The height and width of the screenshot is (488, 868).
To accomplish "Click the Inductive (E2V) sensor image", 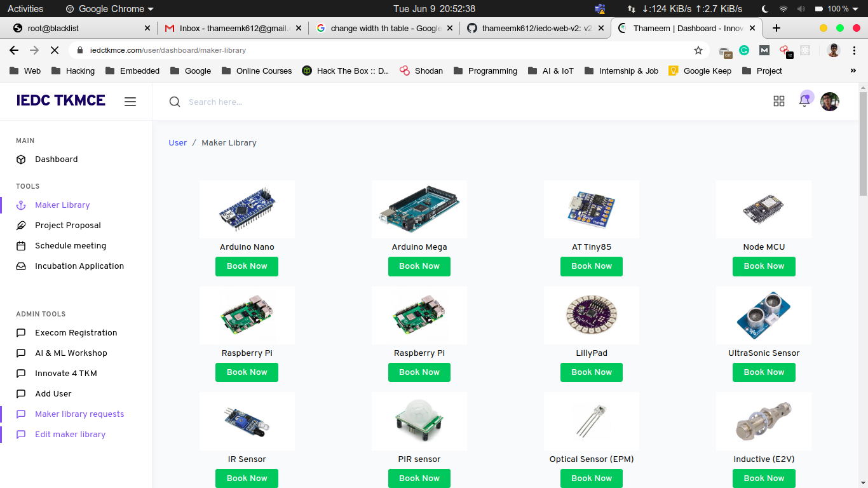I will click(x=764, y=421).
